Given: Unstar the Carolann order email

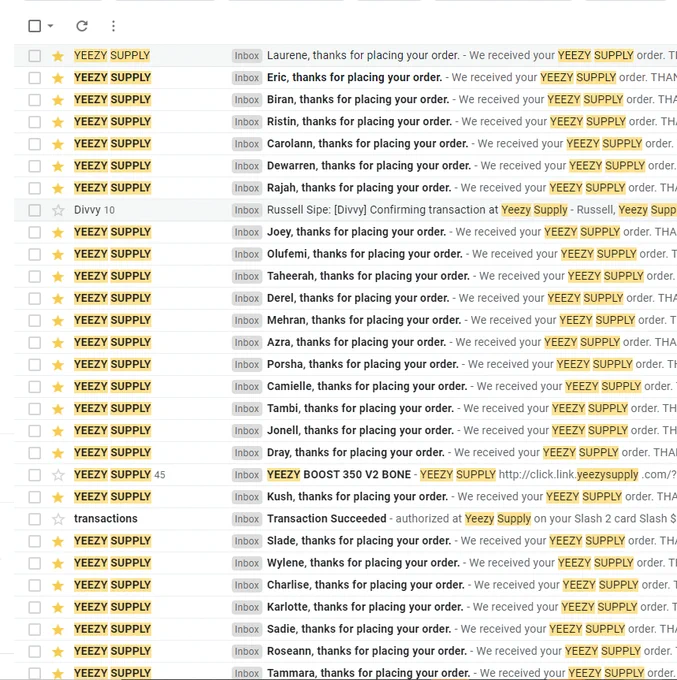Looking at the screenshot, I should tap(58, 144).
